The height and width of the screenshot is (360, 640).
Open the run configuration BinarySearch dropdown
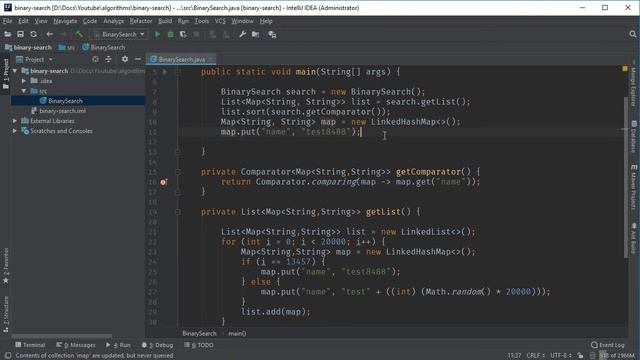(119, 34)
